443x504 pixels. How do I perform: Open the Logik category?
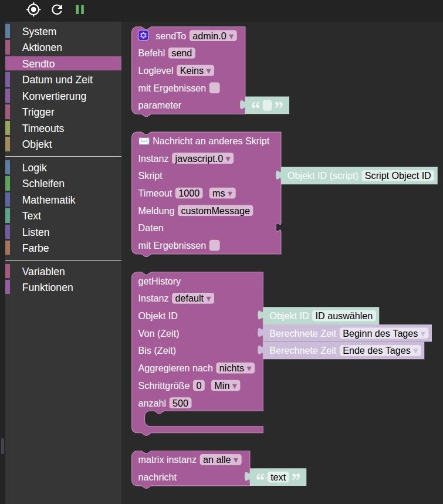point(63,167)
